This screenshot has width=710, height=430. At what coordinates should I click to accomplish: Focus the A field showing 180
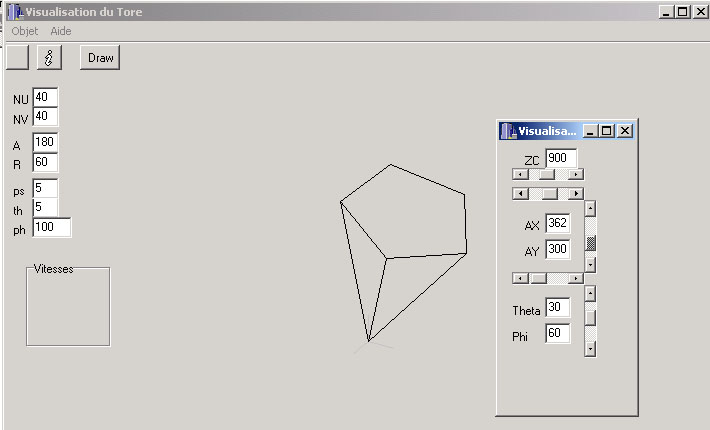tap(45, 143)
